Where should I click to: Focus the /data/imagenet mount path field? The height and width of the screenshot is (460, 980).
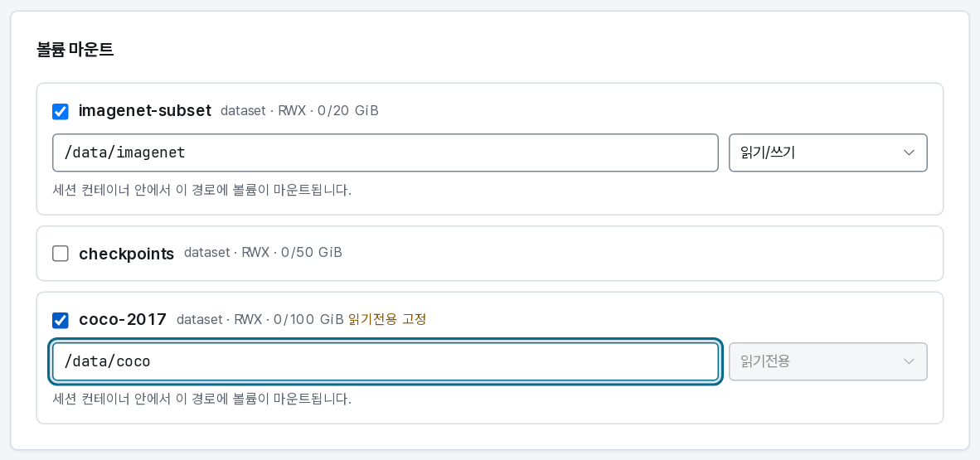pos(385,153)
